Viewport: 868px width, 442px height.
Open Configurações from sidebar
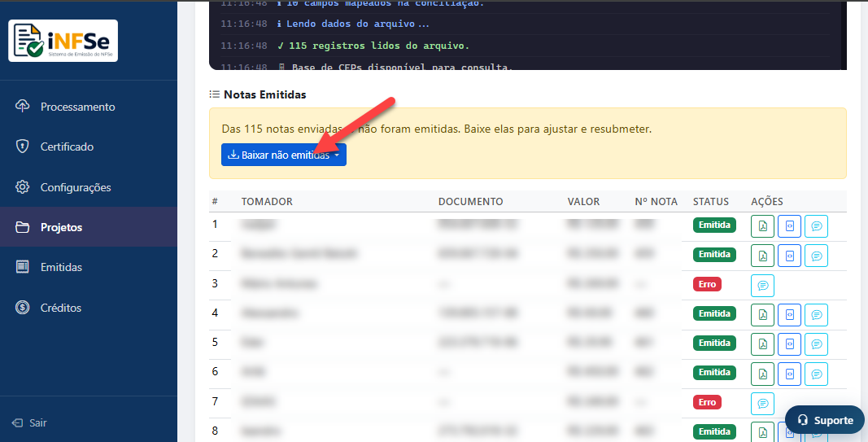click(x=75, y=187)
